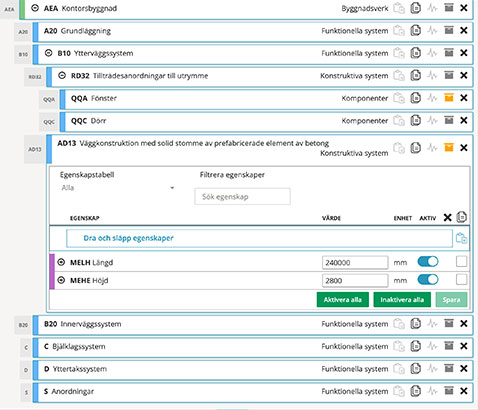Click the copy icon in the property table header
This screenshot has width=478, height=410.
tap(461, 217)
